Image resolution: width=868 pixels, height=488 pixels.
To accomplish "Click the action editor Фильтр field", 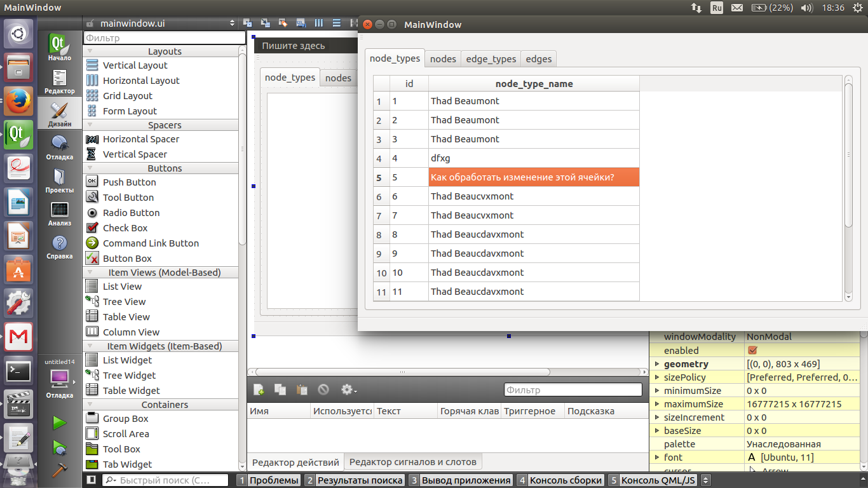I will click(573, 390).
